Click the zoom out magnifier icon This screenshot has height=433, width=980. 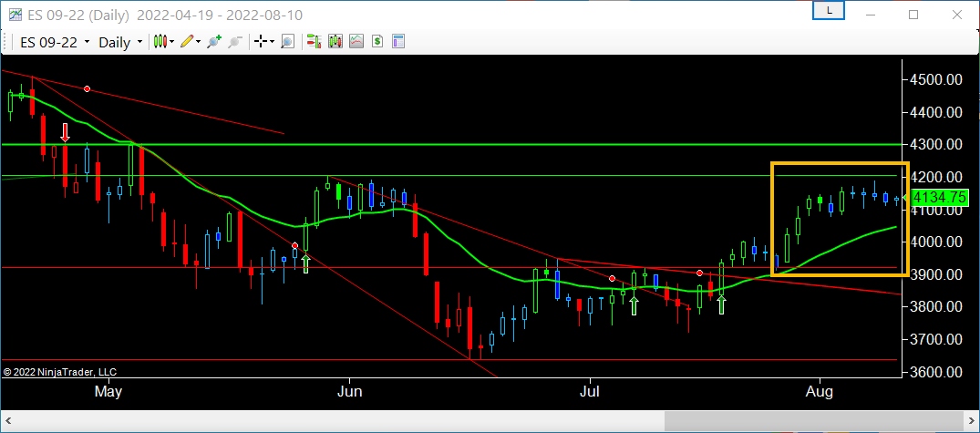235,42
